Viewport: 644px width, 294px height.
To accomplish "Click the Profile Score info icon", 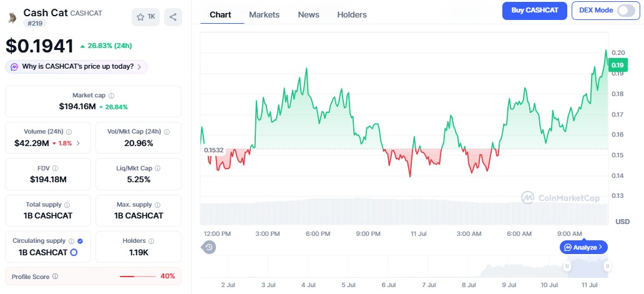I will pos(55,277).
